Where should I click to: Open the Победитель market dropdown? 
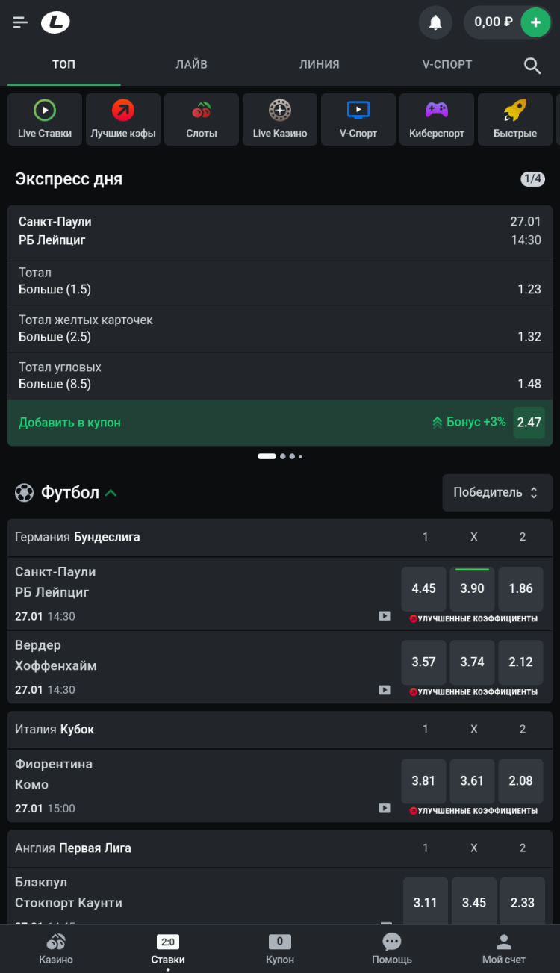[497, 493]
